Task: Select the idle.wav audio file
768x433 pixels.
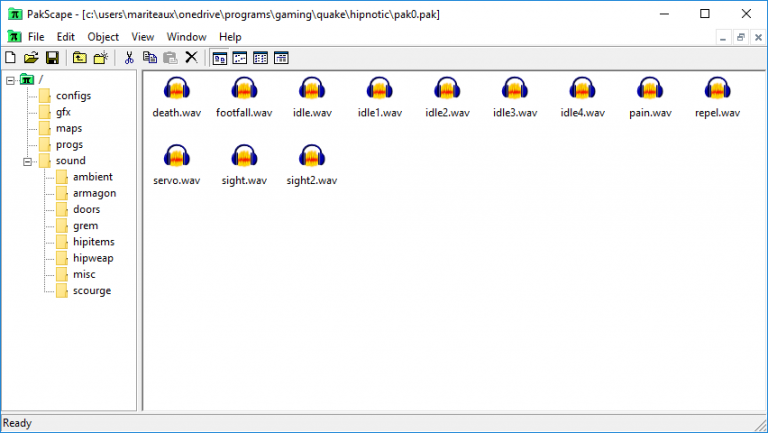Action: click(x=312, y=97)
